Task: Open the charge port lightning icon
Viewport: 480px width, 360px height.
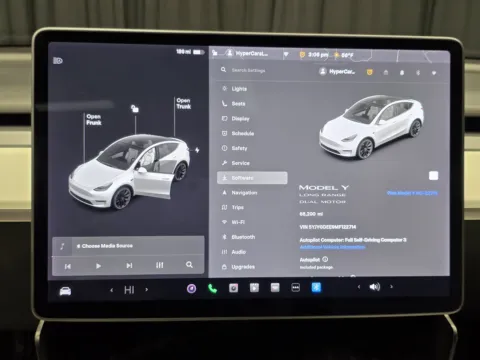Action: point(197,150)
